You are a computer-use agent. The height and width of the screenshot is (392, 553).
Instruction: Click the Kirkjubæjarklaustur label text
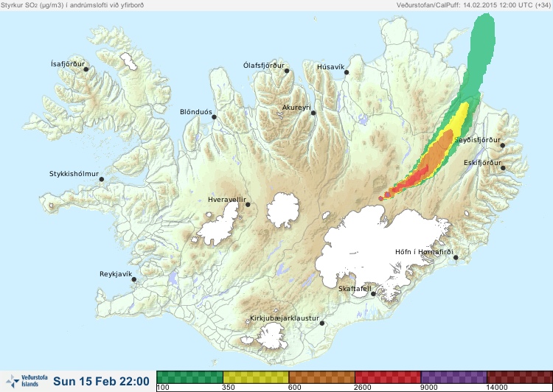[x=285, y=318]
